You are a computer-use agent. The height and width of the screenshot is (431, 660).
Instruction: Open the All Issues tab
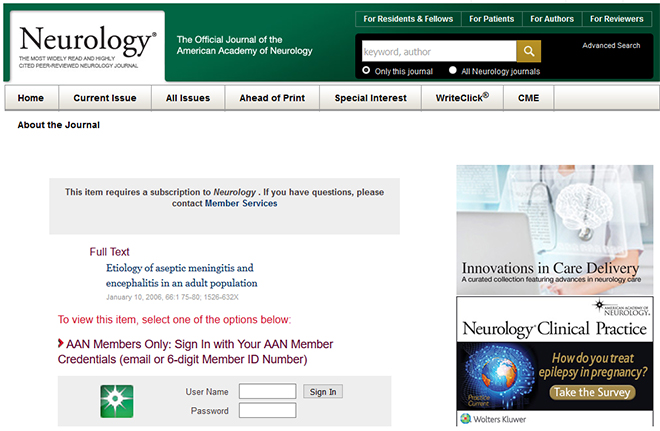(188, 98)
